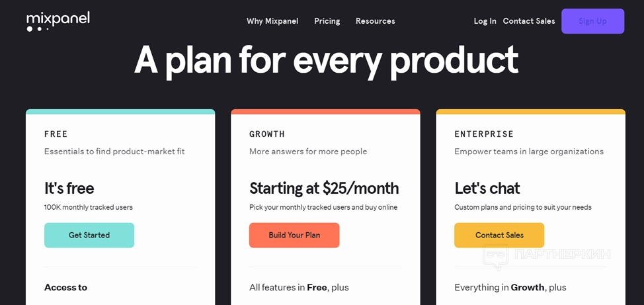Click the "Starting at $25/month" price text
This screenshot has width=644, height=305.
point(324,188)
